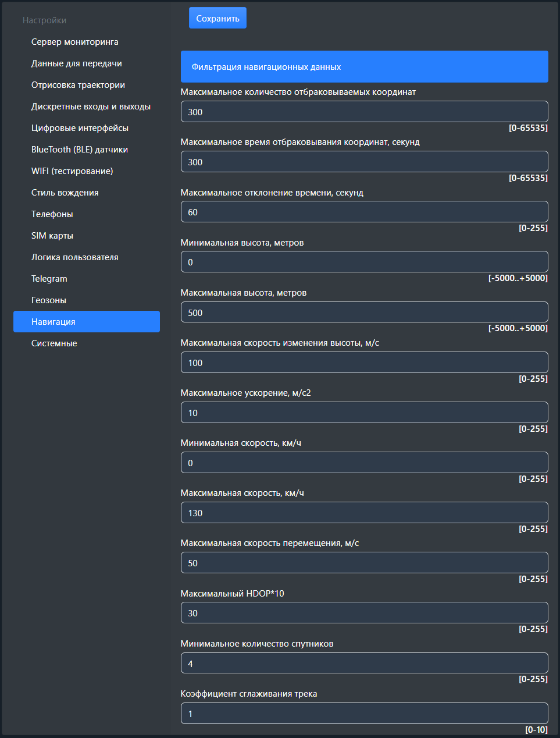Viewport: 560px width, 738px height.
Task: Go to Данные для передачи section
Action: 76,63
